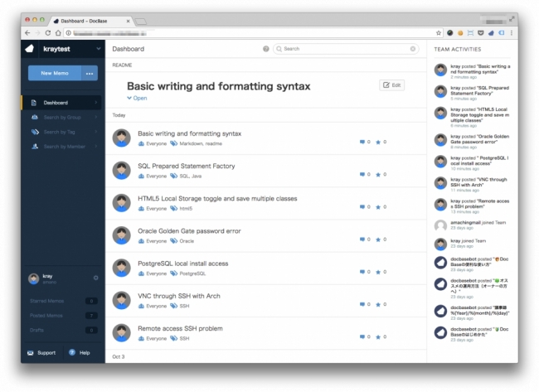Screen dimensions: 539x392
Task: Open memo 'HTML5 Local Storage toggle and save'
Action: (x=217, y=199)
